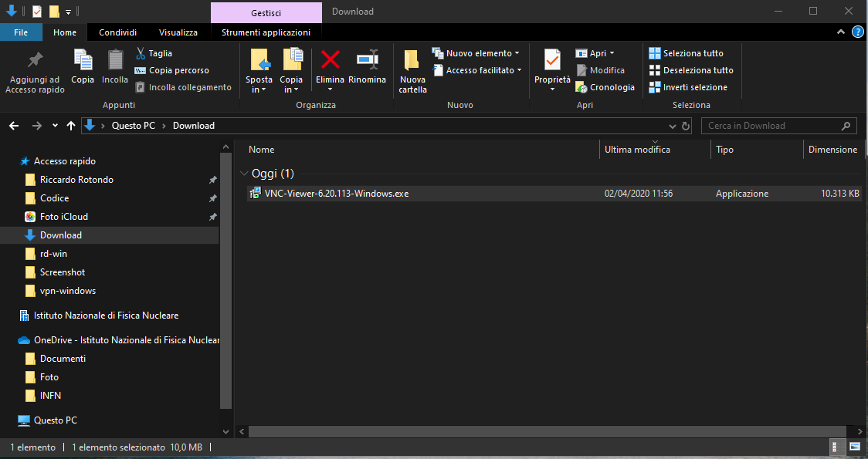Open Accesso rapido in navigation pane

[x=65, y=161]
